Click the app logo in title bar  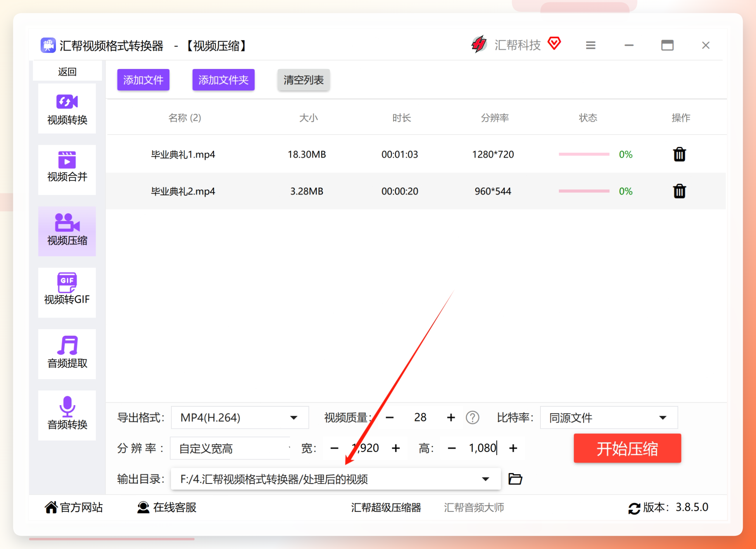48,45
